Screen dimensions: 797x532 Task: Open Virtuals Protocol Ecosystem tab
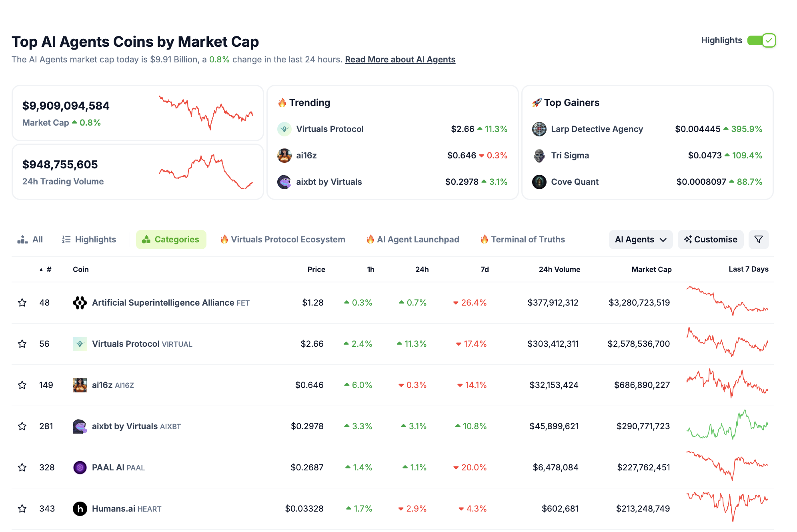coord(282,240)
